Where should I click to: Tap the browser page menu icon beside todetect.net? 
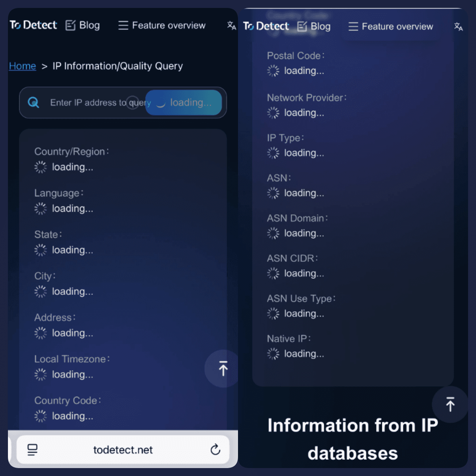33,450
